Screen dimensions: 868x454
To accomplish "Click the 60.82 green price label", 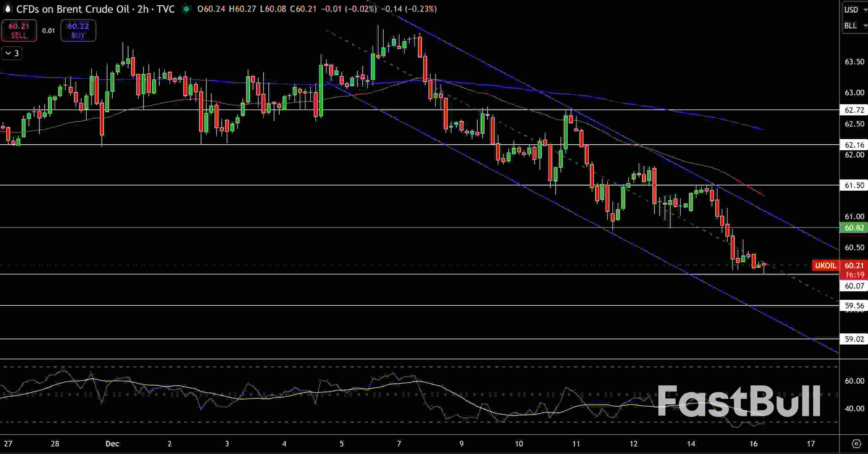I will click(855, 228).
